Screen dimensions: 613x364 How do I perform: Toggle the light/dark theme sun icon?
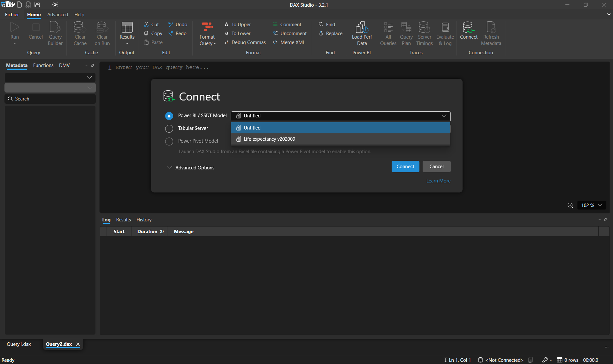pos(55,4)
